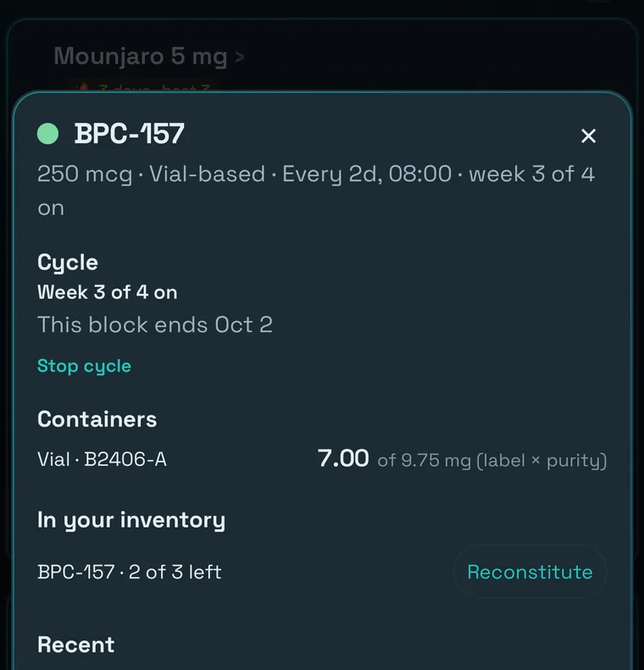Viewport: 644px width, 670px height.
Task: Click the In your inventory heading
Action: [131, 520]
